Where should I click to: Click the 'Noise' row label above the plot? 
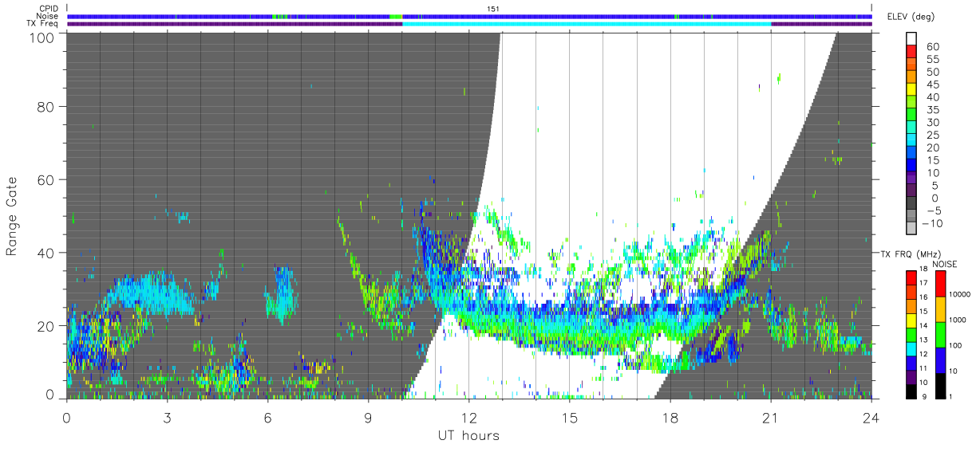48,16
